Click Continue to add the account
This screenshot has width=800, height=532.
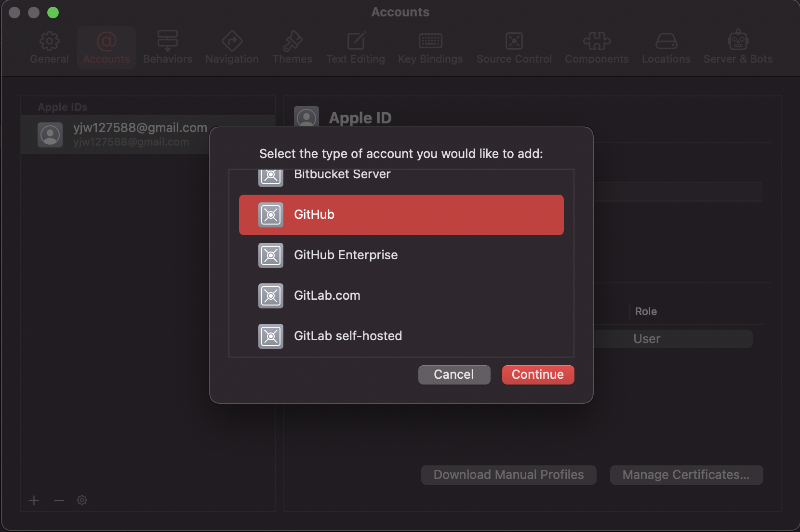[538, 375]
